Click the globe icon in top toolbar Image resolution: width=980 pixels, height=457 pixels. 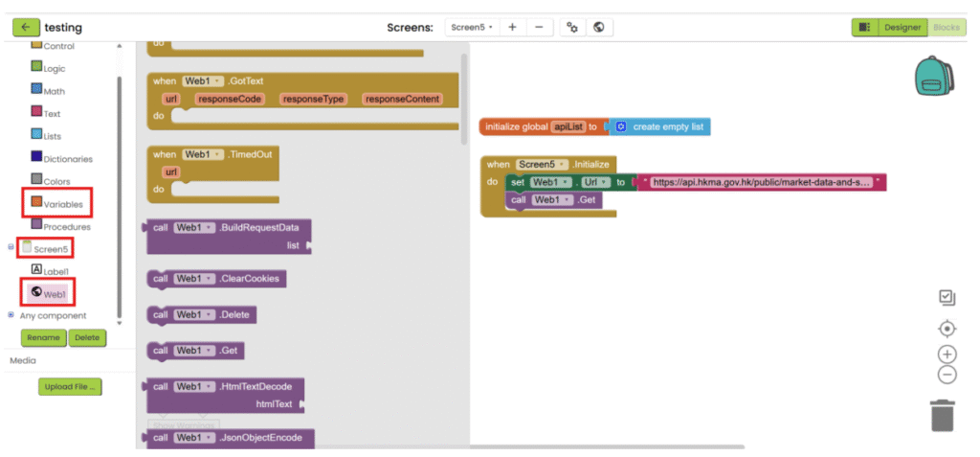(x=598, y=28)
